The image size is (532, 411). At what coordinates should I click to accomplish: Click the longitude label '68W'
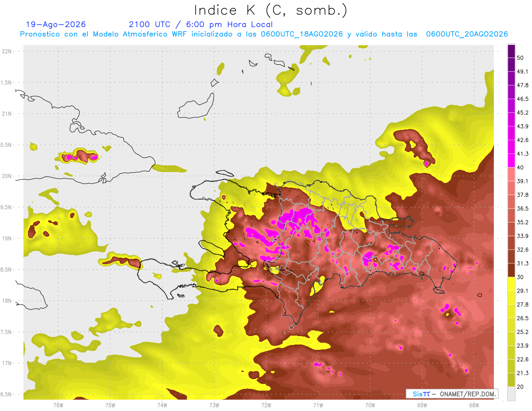473,405
